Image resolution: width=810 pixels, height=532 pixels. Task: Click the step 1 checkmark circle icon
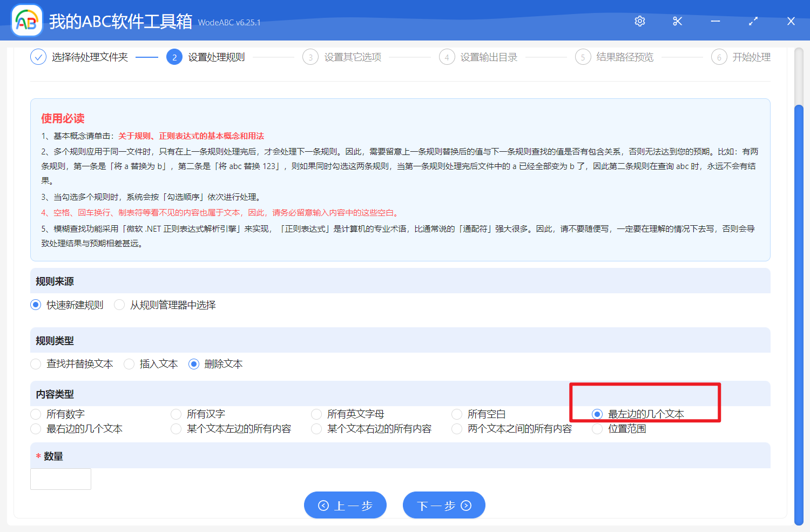point(38,57)
